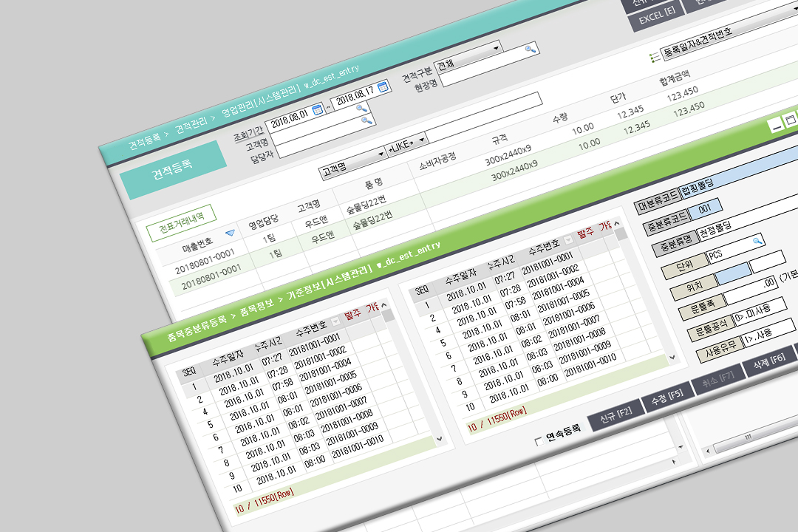Open calendar for start date 2018.08.01
This screenshot has height=532, width=798.
(318, 109)
